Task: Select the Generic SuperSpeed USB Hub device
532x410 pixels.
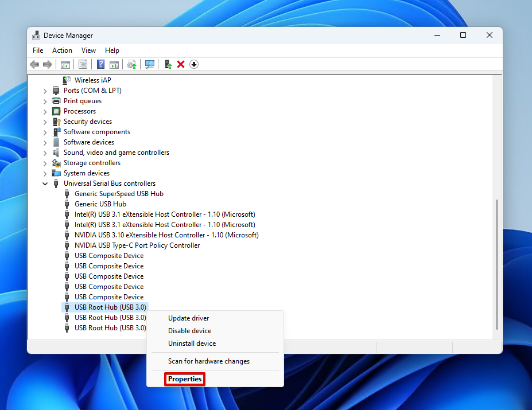Action: coord(119,194)
